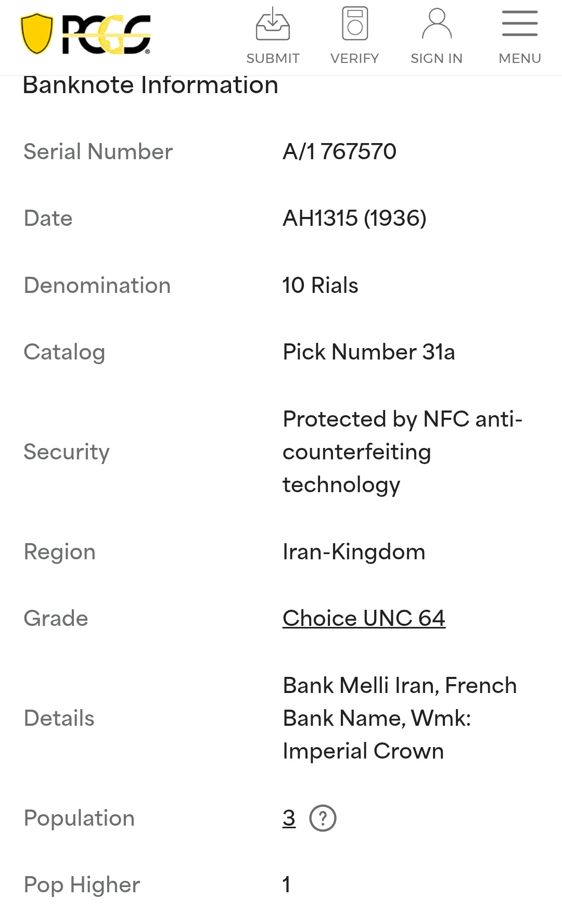Open the population count 3 link
The width and height of the screenshot is (562, 924).
tap(289, 818)
